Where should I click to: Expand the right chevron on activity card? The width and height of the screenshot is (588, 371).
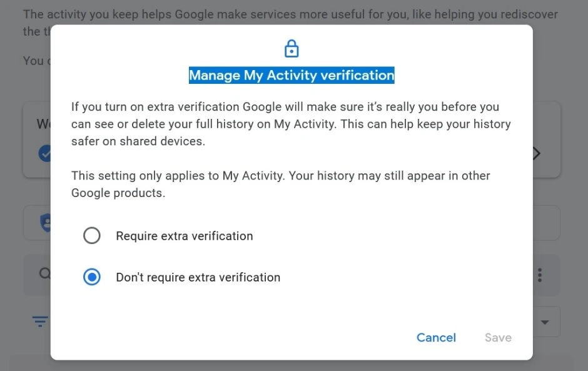pos(536,153)
